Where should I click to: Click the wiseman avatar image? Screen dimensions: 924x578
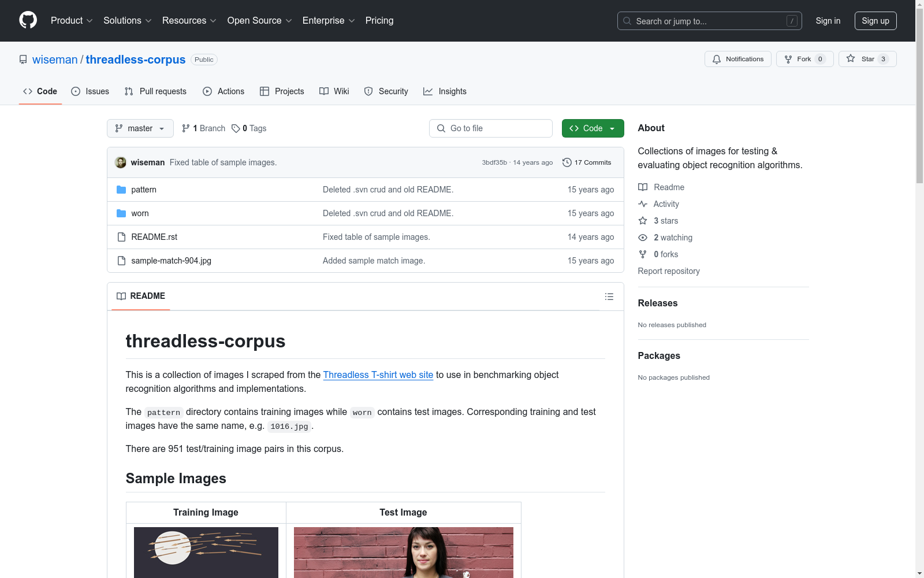(121, 162)
